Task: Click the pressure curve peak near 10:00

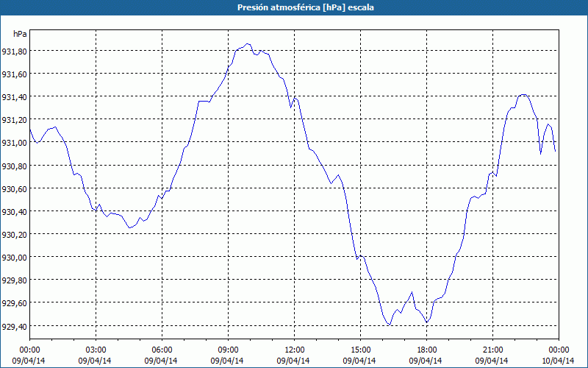Action: 247,44
